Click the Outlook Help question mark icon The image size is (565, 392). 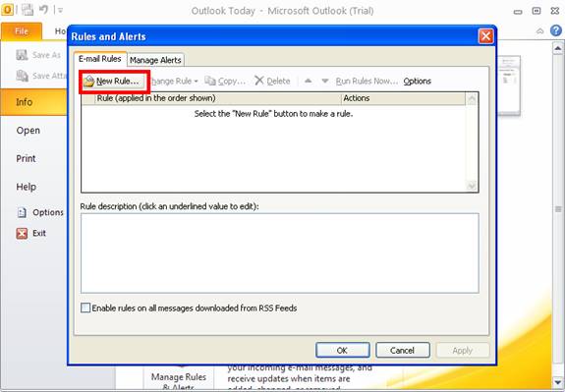pyautogui.click(x=556, y=30)
